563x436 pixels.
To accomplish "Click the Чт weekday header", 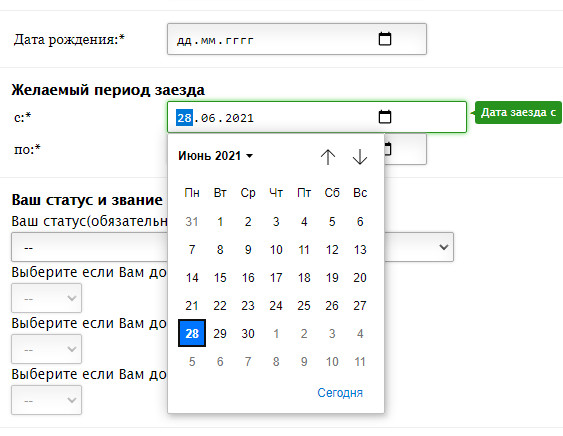I will [276, 193].
